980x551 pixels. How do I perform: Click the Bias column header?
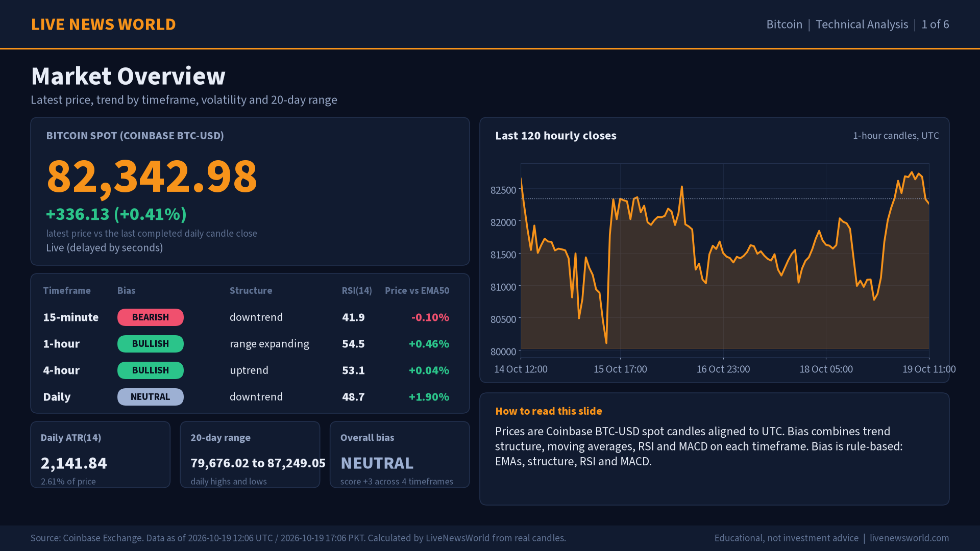126,291
